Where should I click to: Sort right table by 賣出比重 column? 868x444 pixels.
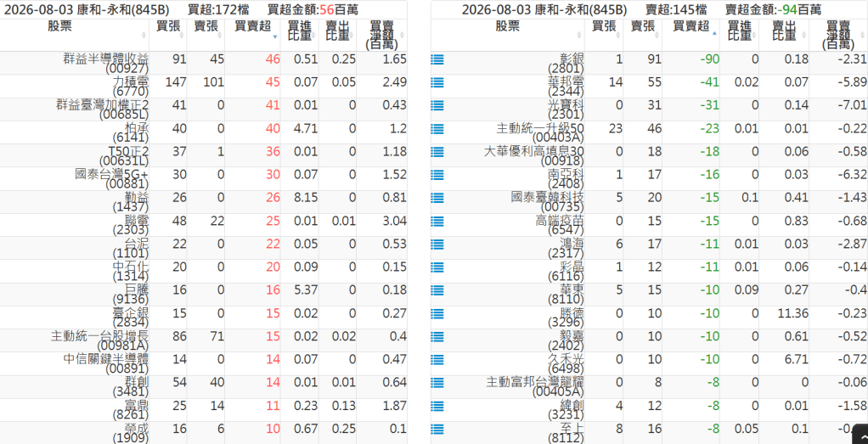[784, 36]
